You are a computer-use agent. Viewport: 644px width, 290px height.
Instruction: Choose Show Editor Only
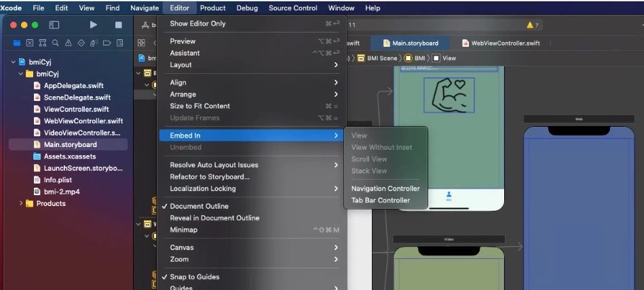(x=251, y=24)
